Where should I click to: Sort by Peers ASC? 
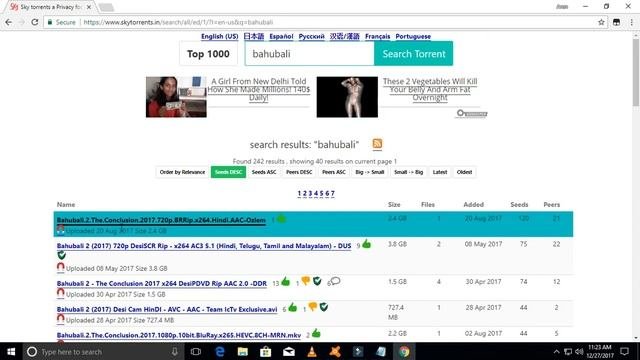coord(333,172)
